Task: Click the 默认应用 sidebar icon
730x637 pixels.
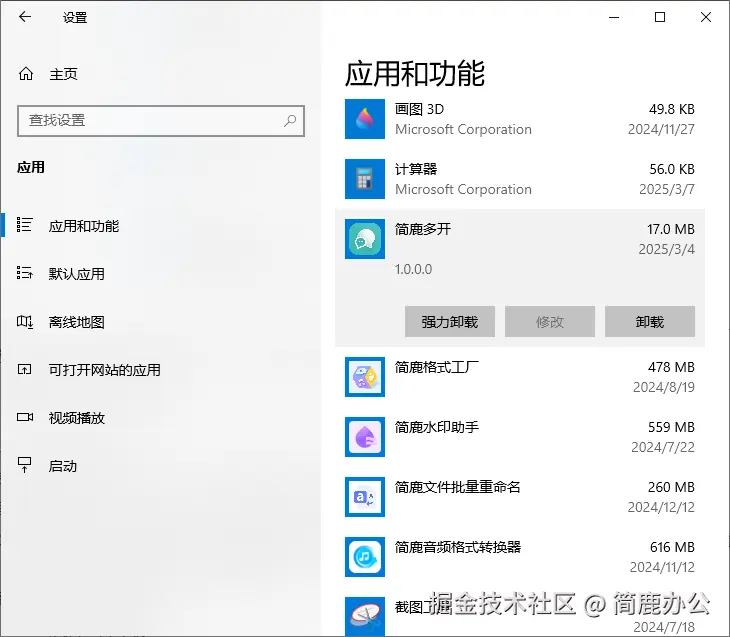Action: pyautogui.click(x=24, y=273)
